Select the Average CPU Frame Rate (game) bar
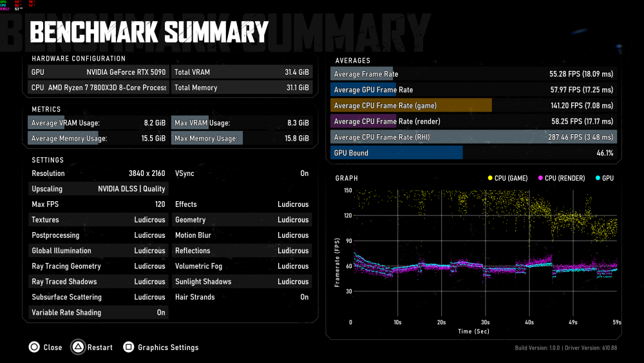The width and height of the screenshot is (644, 363). coord(473,106)
